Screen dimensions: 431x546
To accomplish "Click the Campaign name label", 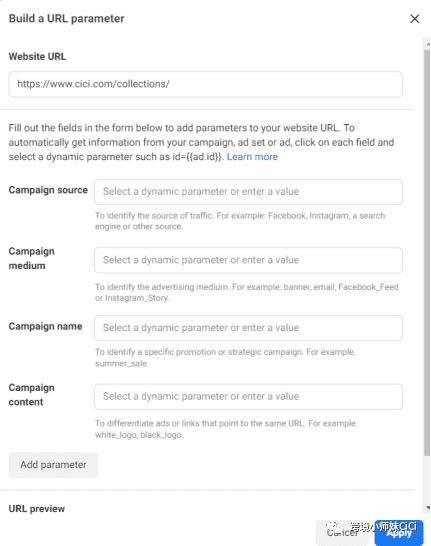I will (x=46, y=327).
